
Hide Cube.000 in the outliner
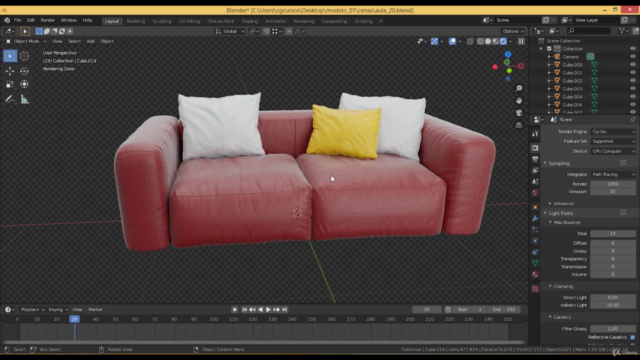tap(633, 64)
